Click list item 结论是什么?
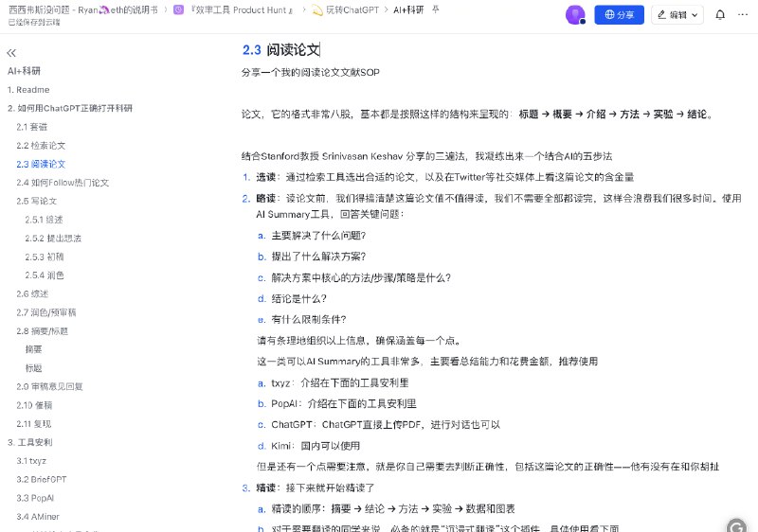 click(298, 299)
